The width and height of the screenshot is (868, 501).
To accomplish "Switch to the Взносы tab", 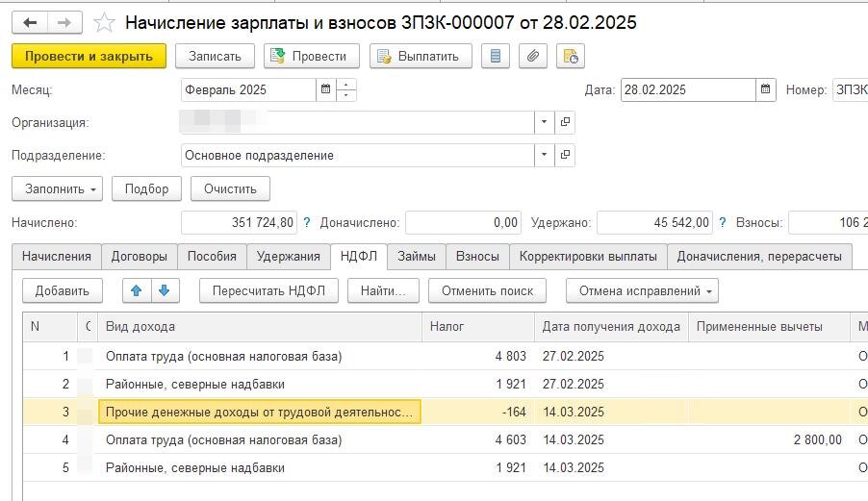I will 477,257.
